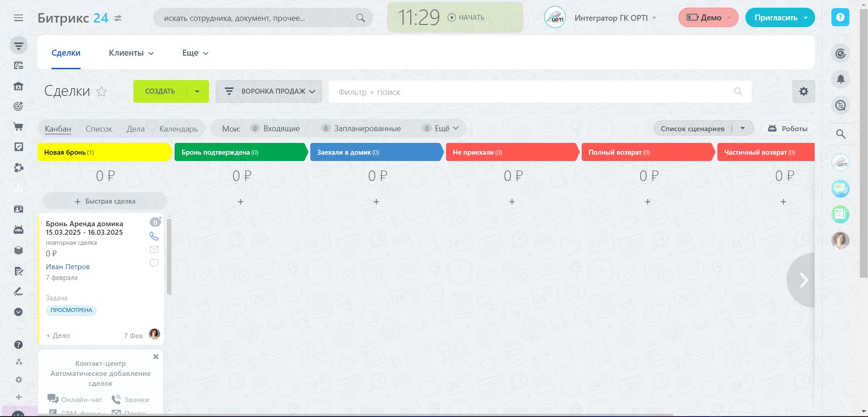Image resolution: width=868 pixels, height=417 pixels.
Task: Open the document edit sidebar icon
Action: pyautogui.click(x=19, y=271)
